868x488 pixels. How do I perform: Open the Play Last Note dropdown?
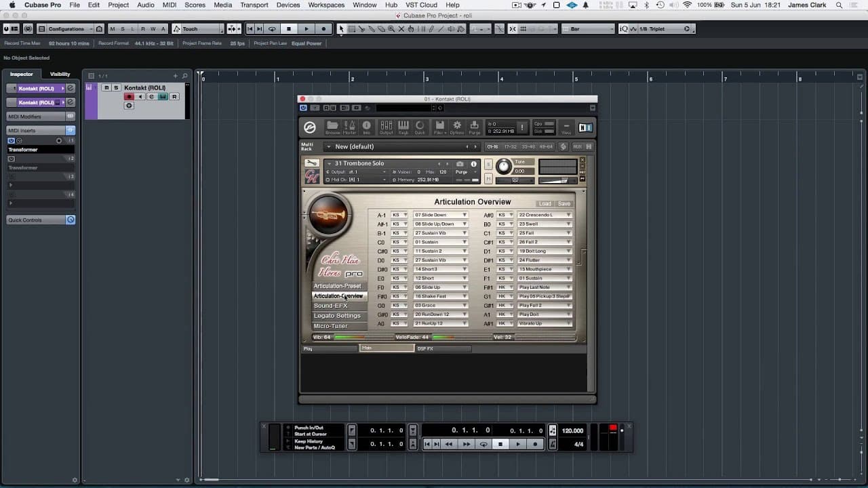pos(545,287)
